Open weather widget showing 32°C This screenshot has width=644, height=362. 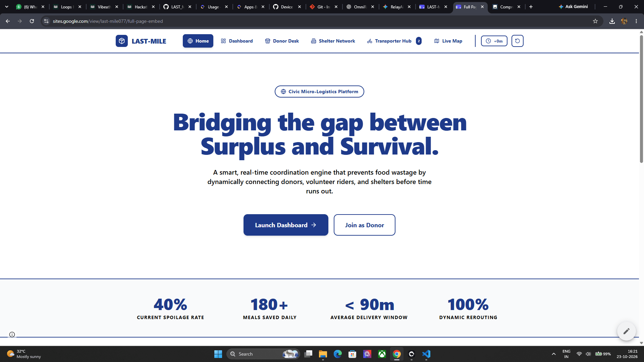point(24,354)
